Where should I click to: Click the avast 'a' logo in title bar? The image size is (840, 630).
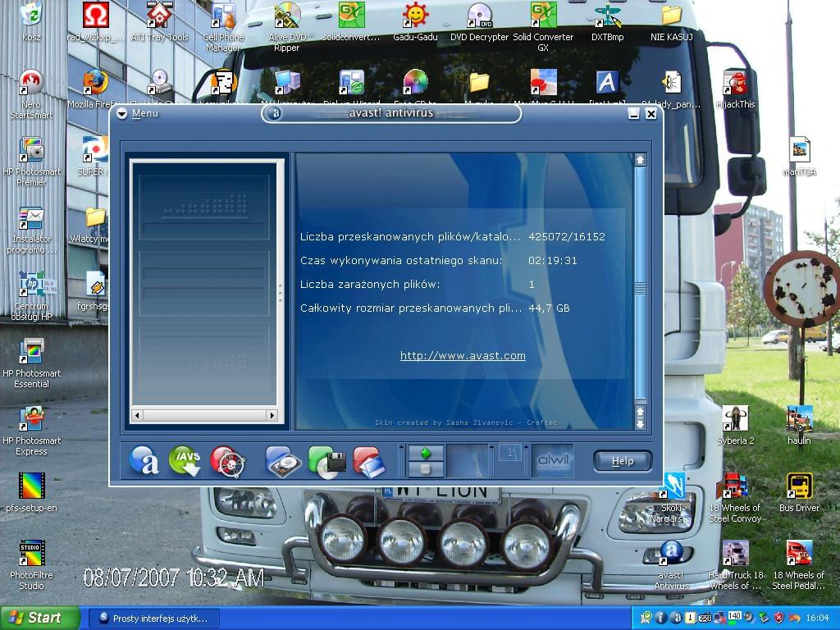pyautogui.click(x=276, y=113)
